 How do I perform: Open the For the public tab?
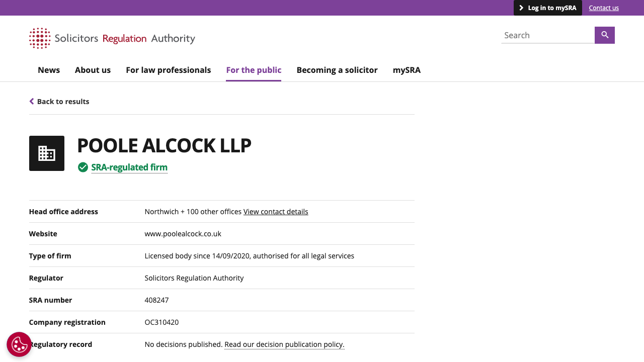(254, 70)
